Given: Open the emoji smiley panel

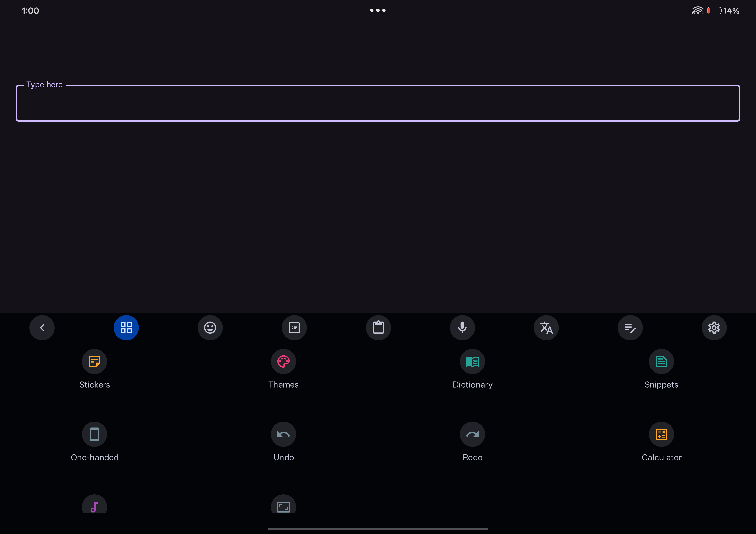Looking at the screenshot, I should 210,328.
